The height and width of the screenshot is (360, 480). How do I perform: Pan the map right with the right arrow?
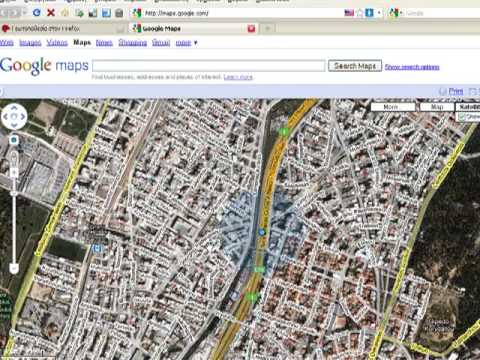coord(23,117)
